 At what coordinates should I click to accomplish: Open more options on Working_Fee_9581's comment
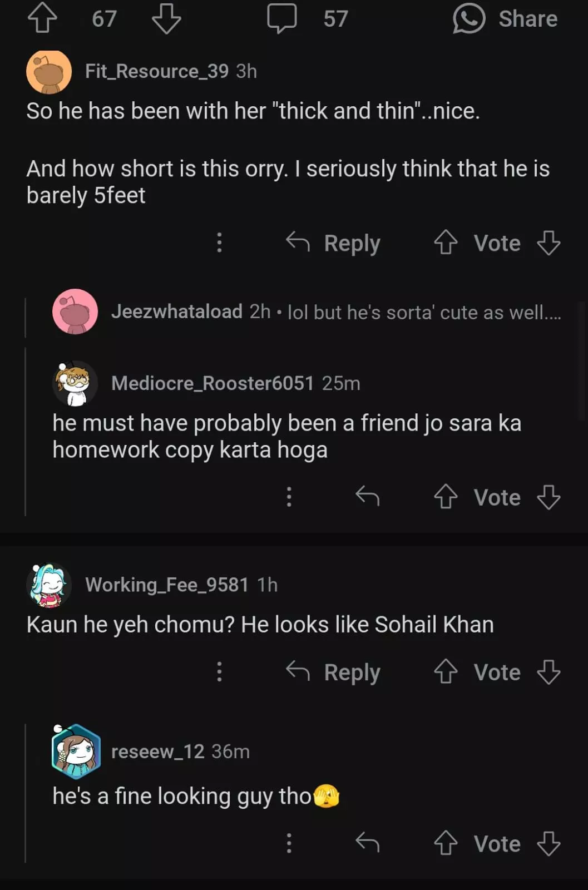219,672
